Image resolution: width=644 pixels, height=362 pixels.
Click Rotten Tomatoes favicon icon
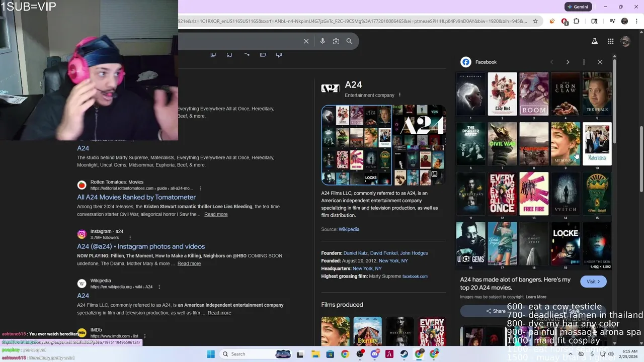coord(82,185)
